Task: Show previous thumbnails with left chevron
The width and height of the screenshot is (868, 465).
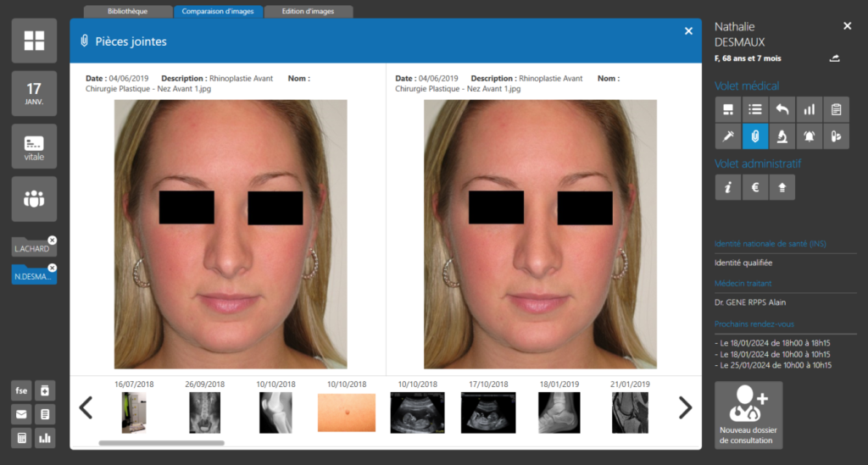Action: (x=86, y=408)
